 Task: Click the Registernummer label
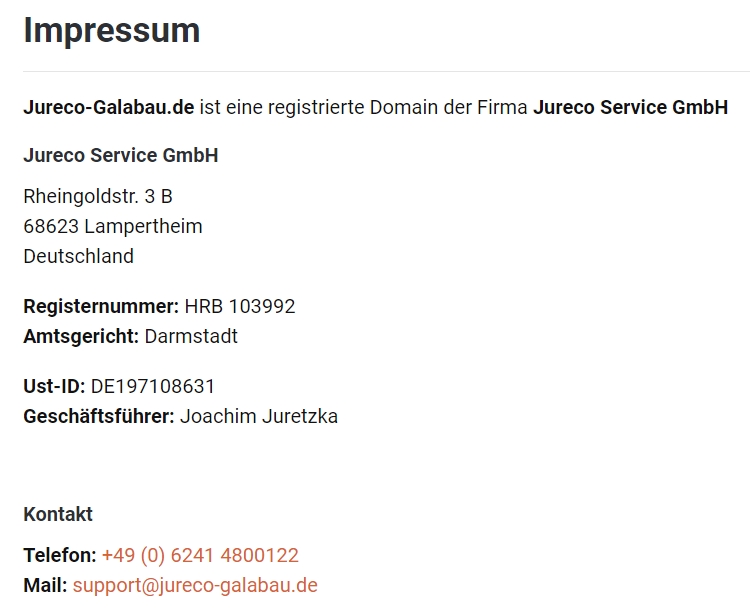point(101,306)
